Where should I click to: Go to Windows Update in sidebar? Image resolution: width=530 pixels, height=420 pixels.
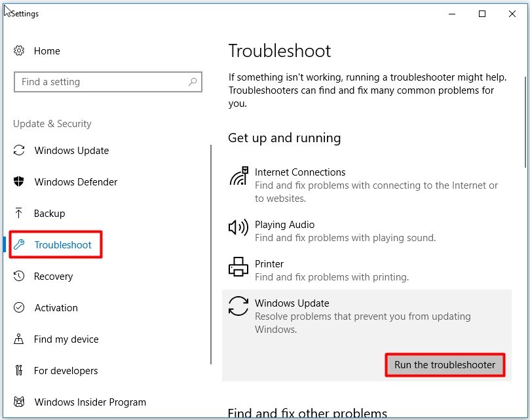tap(71, 151)
